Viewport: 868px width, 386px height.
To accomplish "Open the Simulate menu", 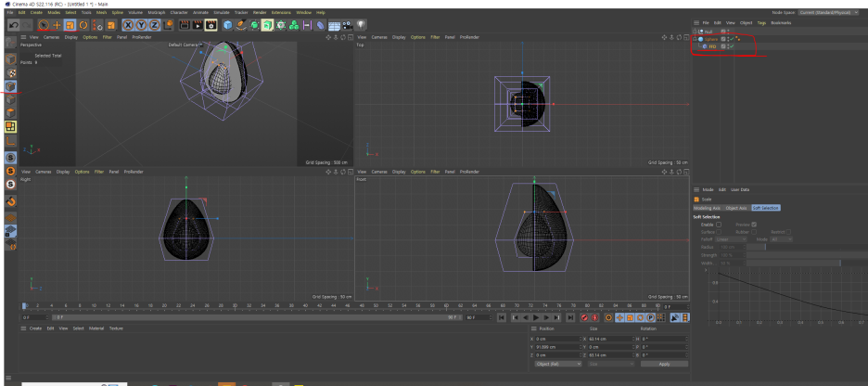I will pos(222,12).
